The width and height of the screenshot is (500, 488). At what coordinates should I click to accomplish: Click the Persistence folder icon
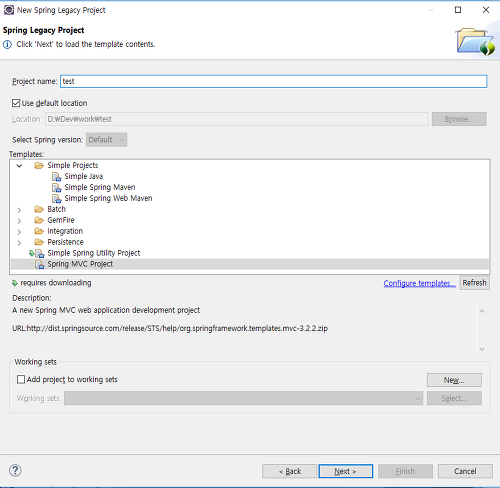pos(39,242)
